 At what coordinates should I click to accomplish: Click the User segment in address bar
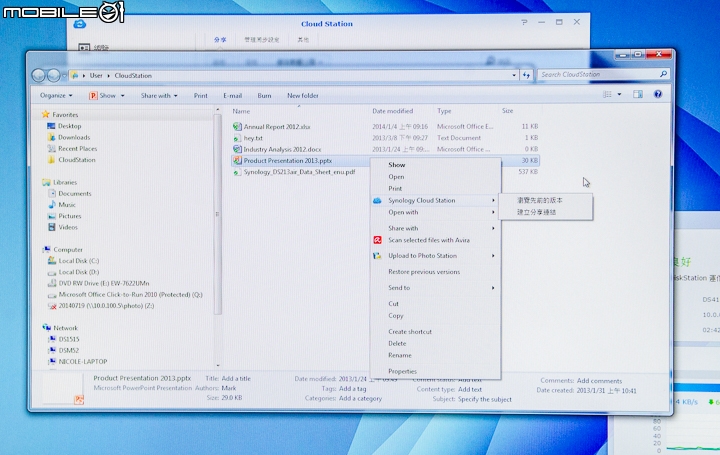(x=96, y=75)
